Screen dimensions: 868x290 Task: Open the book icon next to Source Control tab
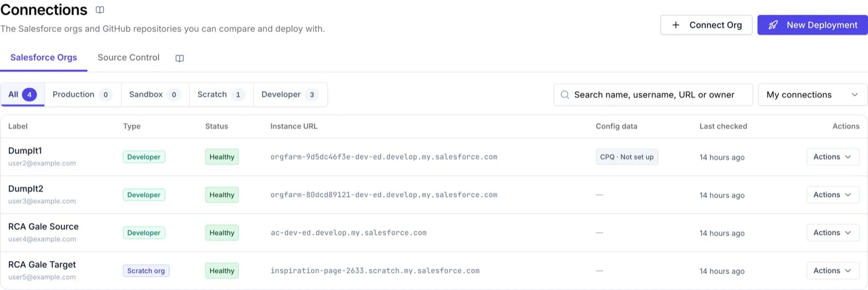pyautogui.click(x=180, y=58)
